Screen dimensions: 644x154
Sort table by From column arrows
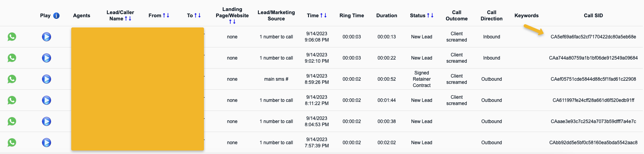point(166,15)
